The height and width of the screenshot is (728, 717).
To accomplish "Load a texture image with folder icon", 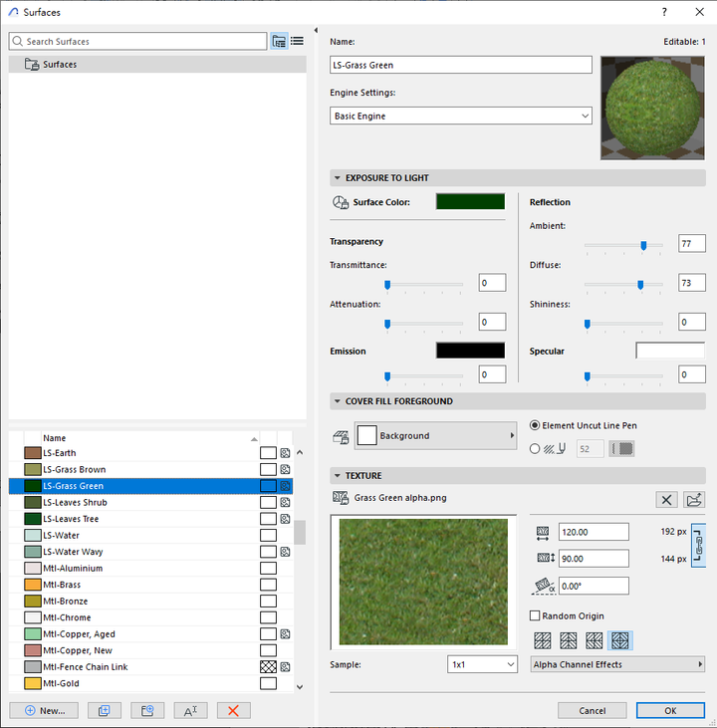I will [694, 500].
